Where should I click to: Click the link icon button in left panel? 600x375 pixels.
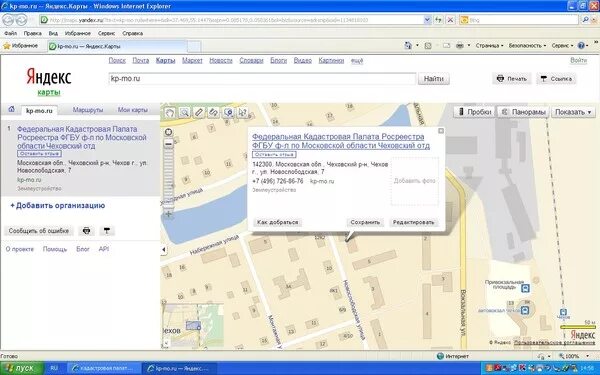click(107, 231)
